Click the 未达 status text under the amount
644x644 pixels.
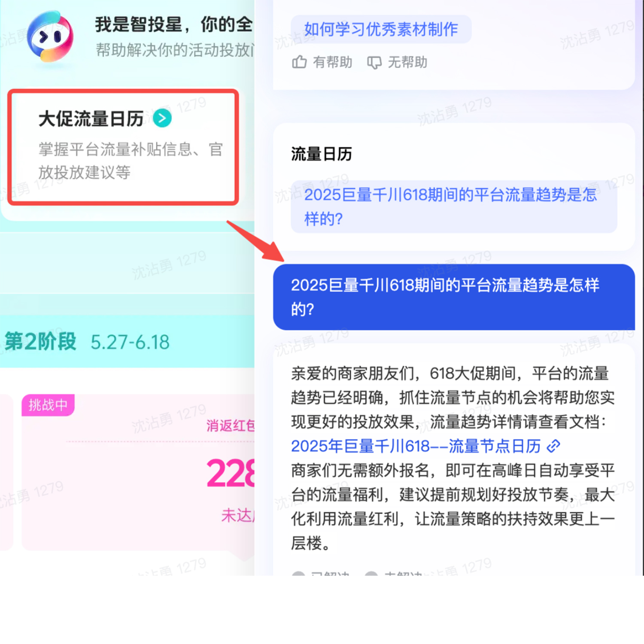[x=238, y=515]
